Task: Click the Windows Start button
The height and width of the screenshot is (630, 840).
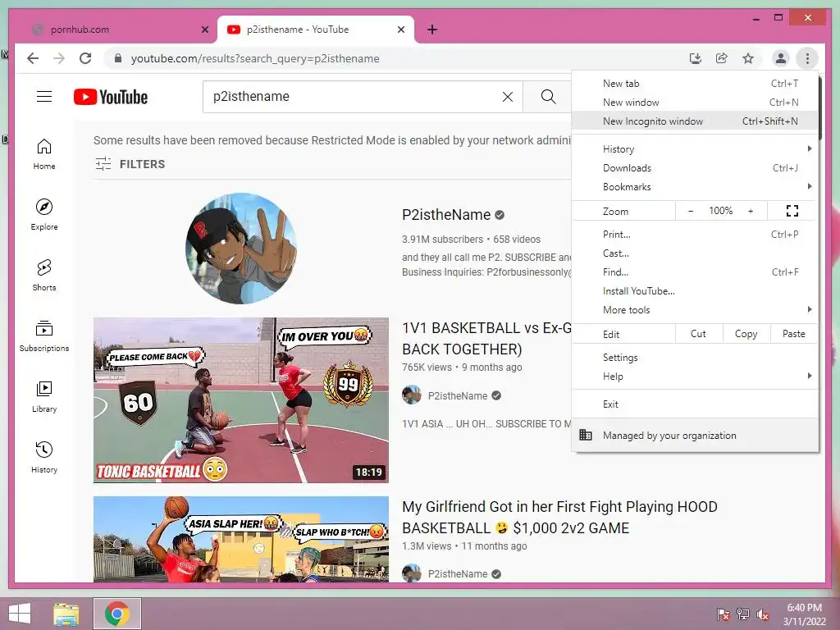Action: [x=20, y=614]
